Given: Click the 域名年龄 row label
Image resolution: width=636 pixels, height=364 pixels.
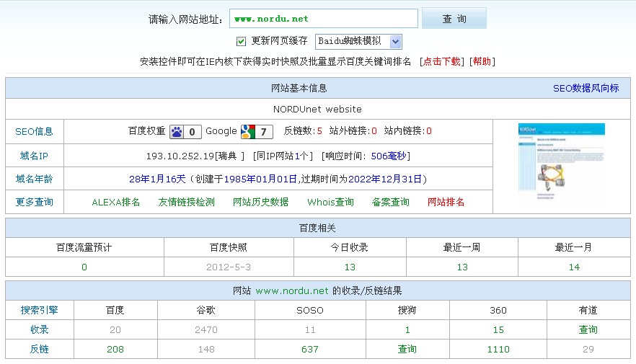Looking at the screenshot, I should pos(34,179).
